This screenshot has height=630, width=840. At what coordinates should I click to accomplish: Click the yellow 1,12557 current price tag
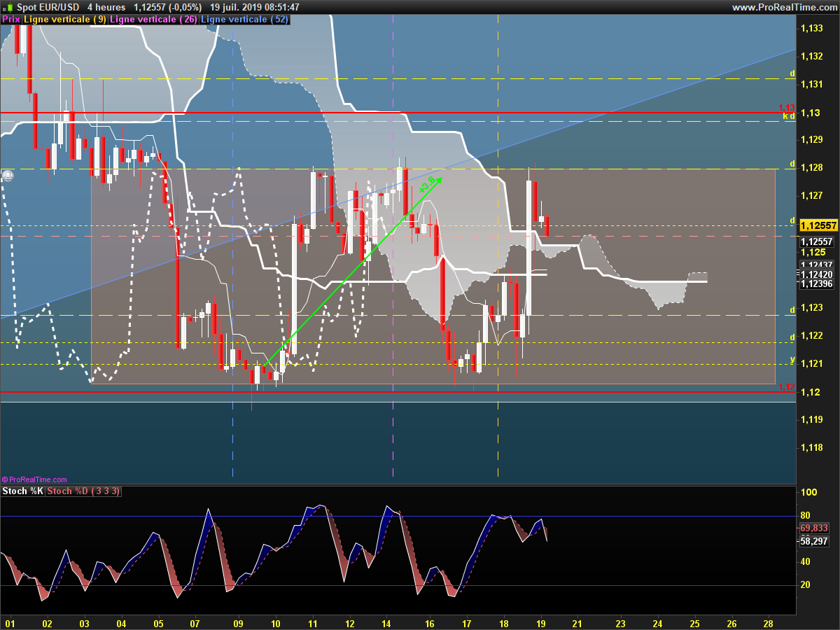(x=818, y=225)
